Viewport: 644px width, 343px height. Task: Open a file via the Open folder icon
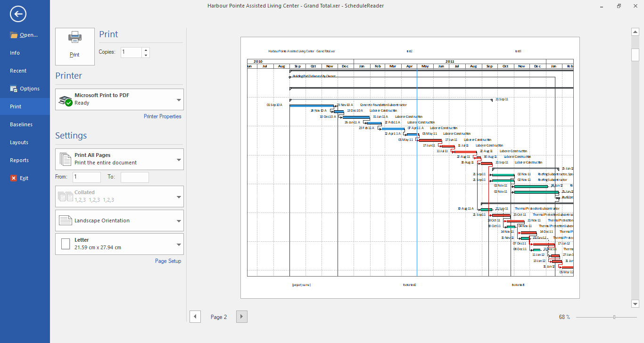pos(13,34)
